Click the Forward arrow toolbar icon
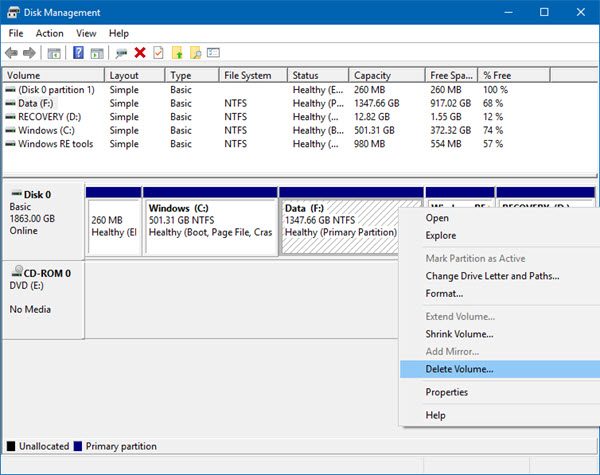The height and width of the screenshot is (475, 600). pos(30,53)
